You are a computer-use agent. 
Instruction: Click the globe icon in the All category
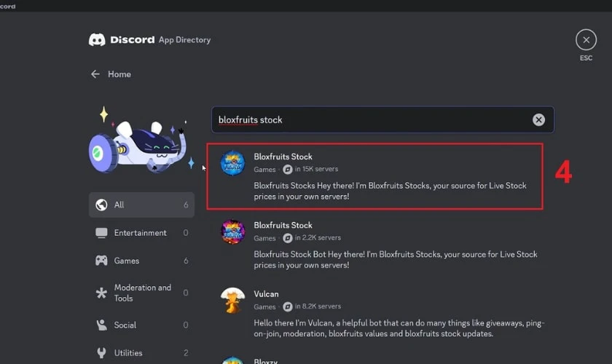pyautogui.click(x=101, y=205)
